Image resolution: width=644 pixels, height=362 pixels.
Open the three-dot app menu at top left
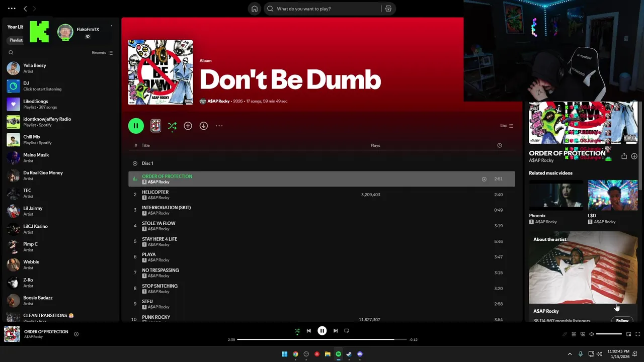12,9
